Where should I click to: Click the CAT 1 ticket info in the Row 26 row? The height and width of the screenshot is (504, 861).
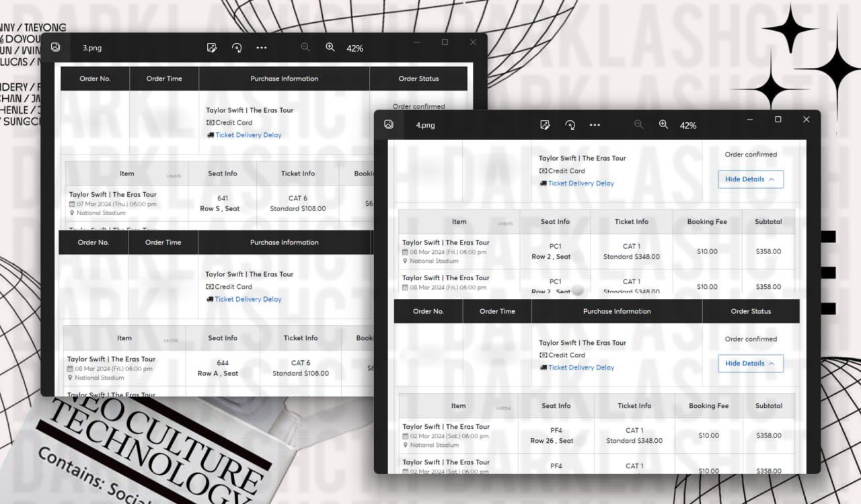634,431
